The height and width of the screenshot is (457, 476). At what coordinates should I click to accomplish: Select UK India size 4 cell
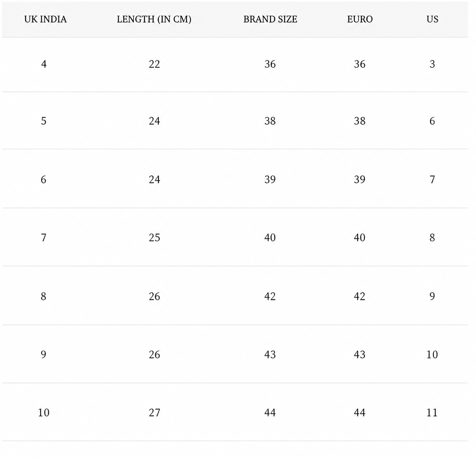click(44, 64)
